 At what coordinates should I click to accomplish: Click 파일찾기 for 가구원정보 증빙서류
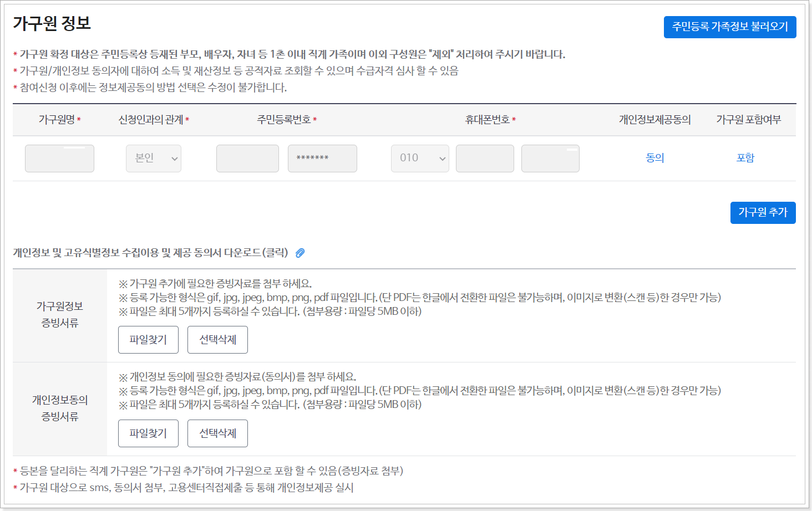pos(148,340)
